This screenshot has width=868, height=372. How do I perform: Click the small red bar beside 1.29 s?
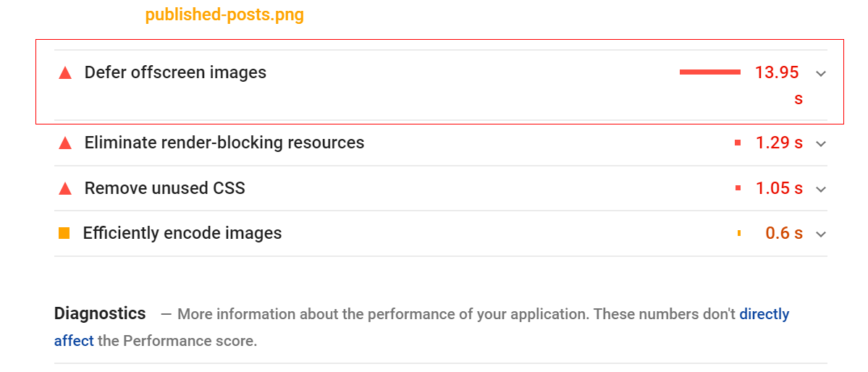coord(738,143)
